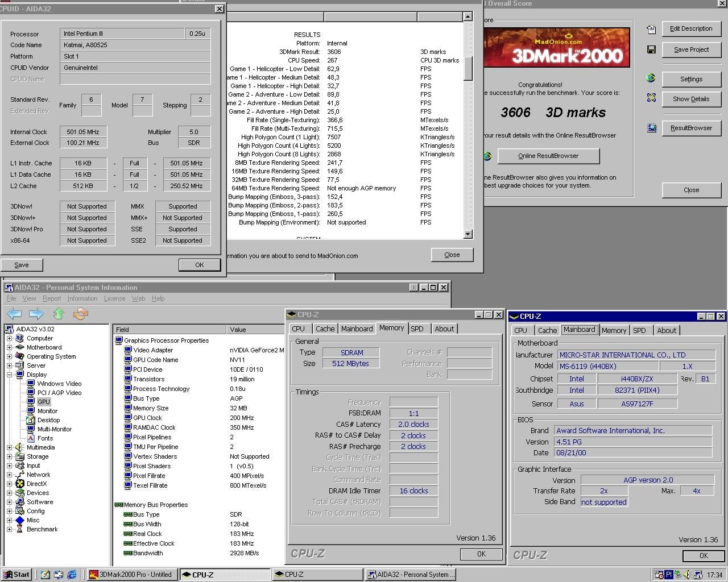Switch to the SPD tab in CPU-Z
The image size is (728, 582).
(x=419, y=329)
